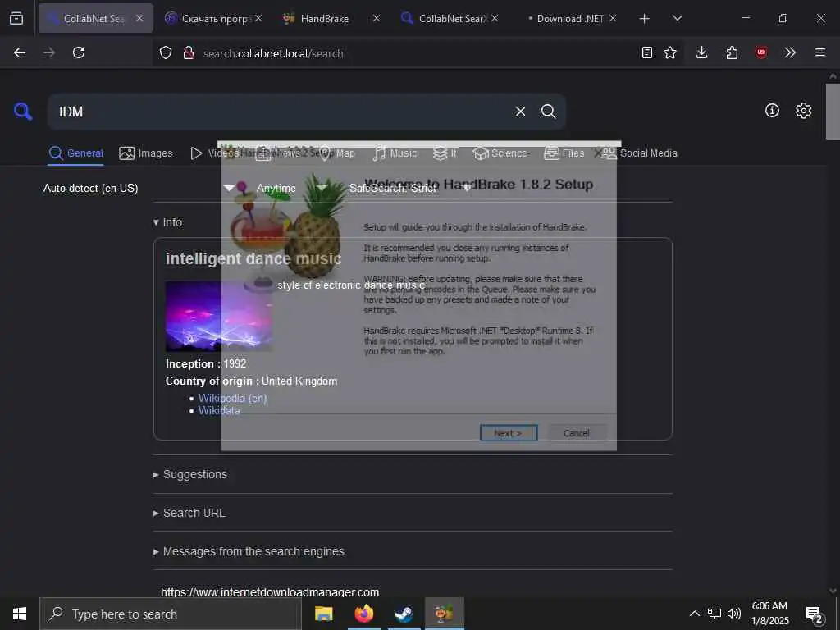
Task: Open the Firefox hamburger application menu
Action: pos(820,52)
